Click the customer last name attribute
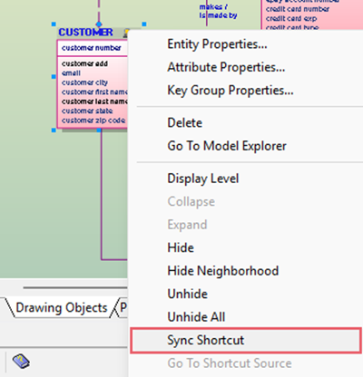 pos(94,101)
